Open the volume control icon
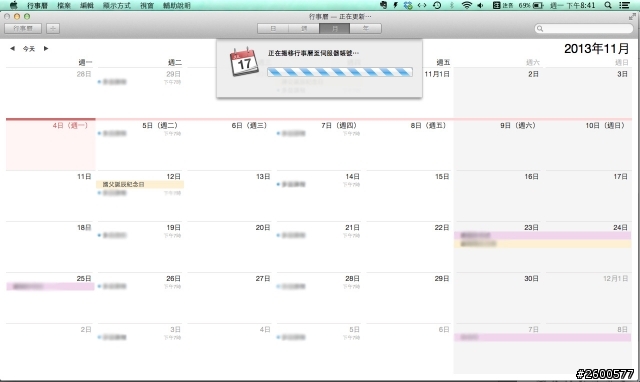 480,5
